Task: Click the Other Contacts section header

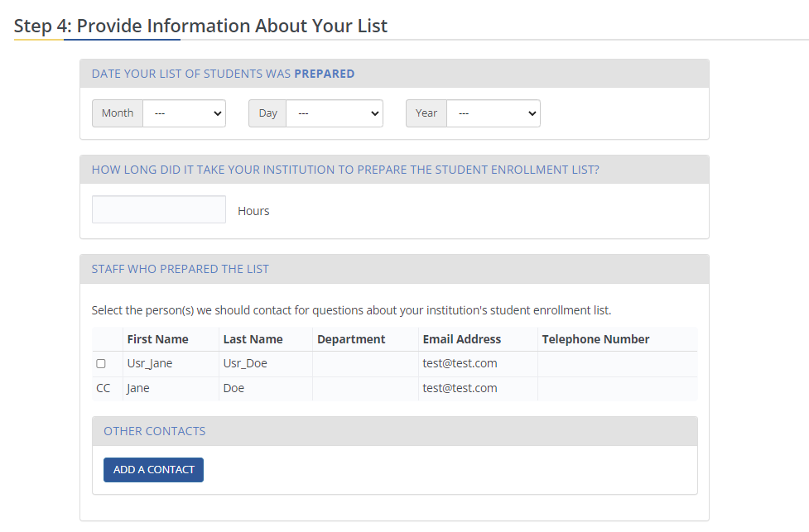Action: [x=154, y=431]
